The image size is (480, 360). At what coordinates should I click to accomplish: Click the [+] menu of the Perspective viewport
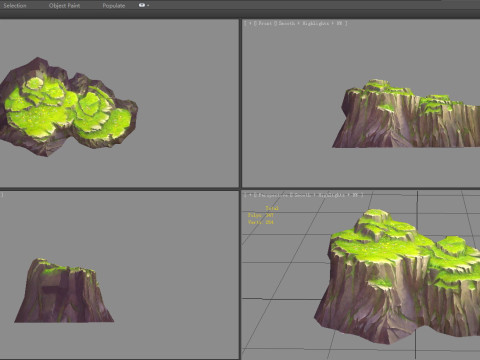(x=250, y=195)
